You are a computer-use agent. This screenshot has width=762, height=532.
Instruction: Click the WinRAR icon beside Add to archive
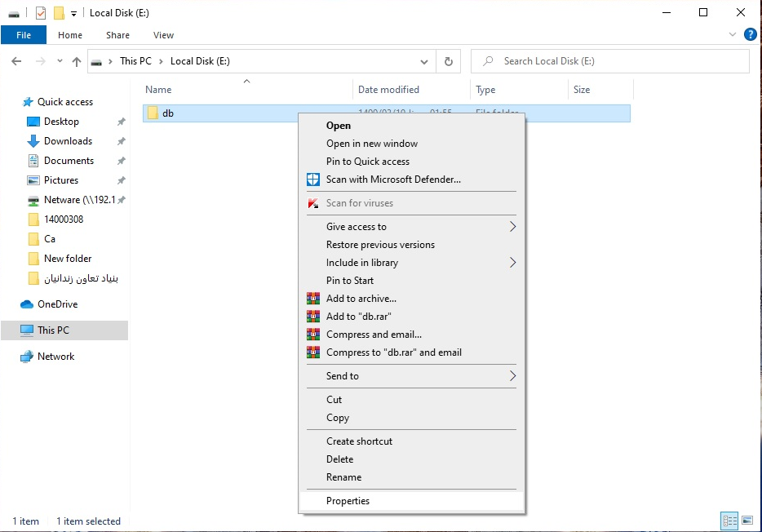[313, 299]
